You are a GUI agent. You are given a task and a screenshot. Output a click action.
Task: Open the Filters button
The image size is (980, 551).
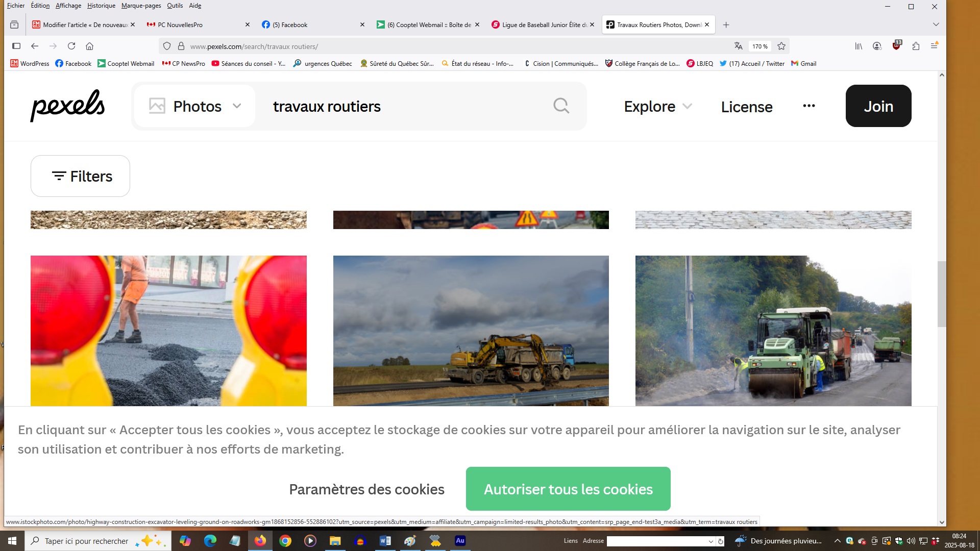click(80, 176)
